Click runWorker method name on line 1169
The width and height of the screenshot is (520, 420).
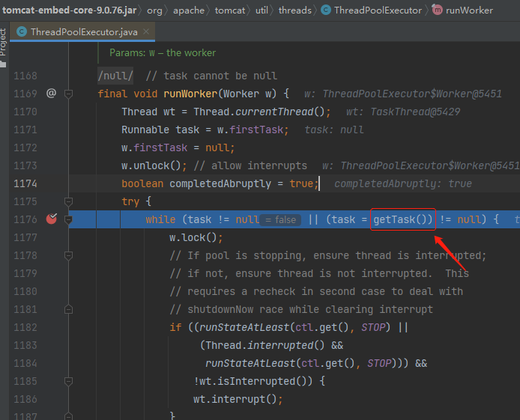pos(190,94)
